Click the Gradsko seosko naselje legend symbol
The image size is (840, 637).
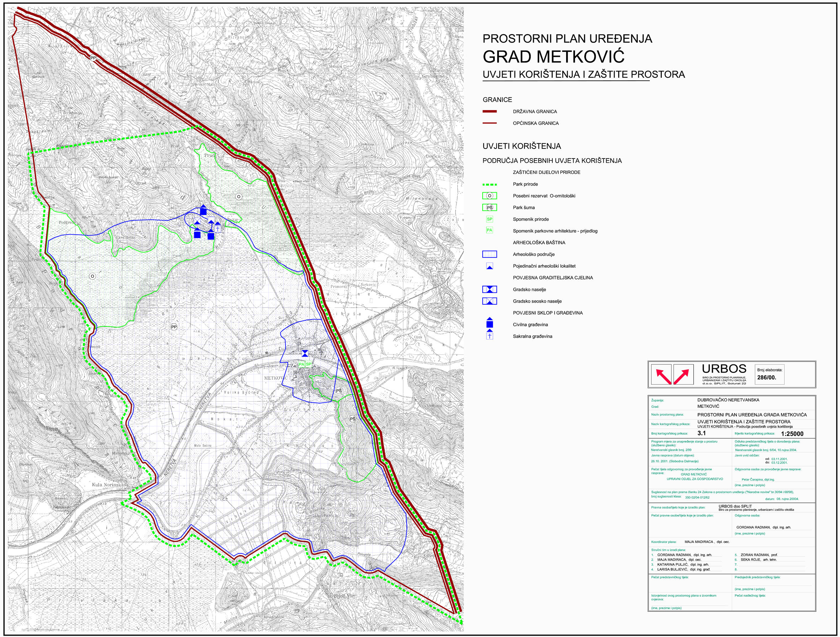click(489, 301)
